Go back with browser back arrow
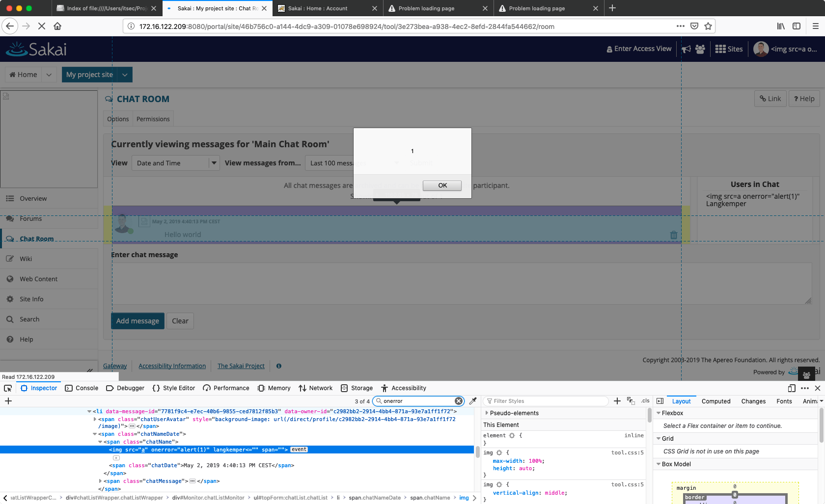 [10, 26]
